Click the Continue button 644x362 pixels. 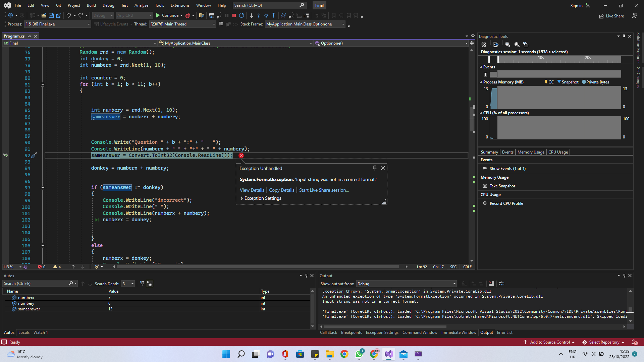point(167,15)
